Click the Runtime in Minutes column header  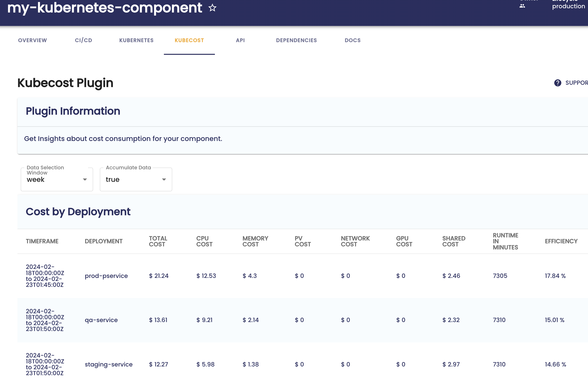coord(505,241)
